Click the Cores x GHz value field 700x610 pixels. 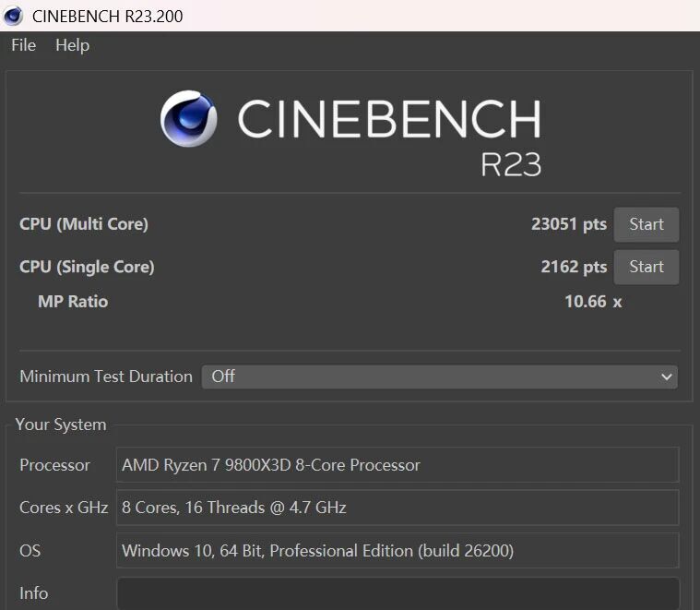tap(397, 508)
